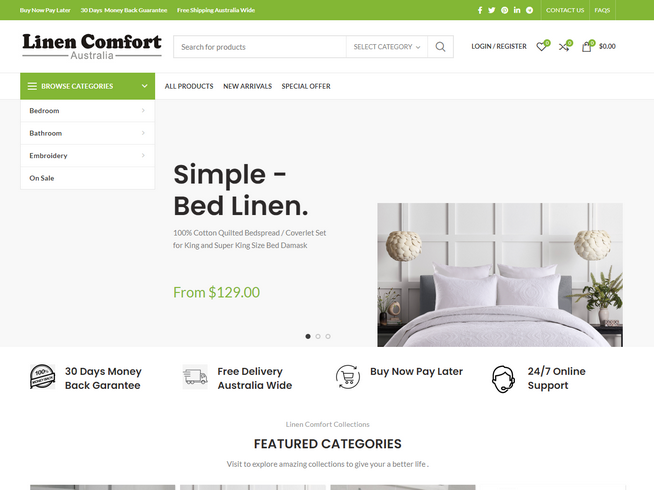Open the Telegram social link
Image resolution: width=654 pixels, height=490 pixels.
[529, 10]
